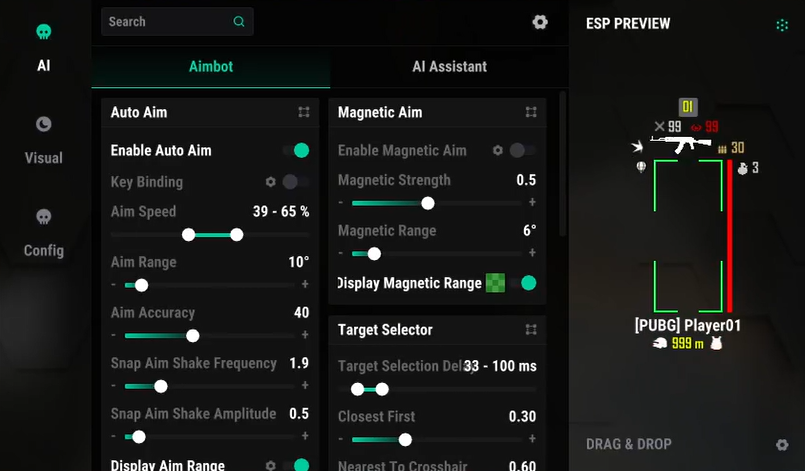Open the AI section skull icon
The width and height of the screenshot is (805, 471).
(x=43, y=32)
